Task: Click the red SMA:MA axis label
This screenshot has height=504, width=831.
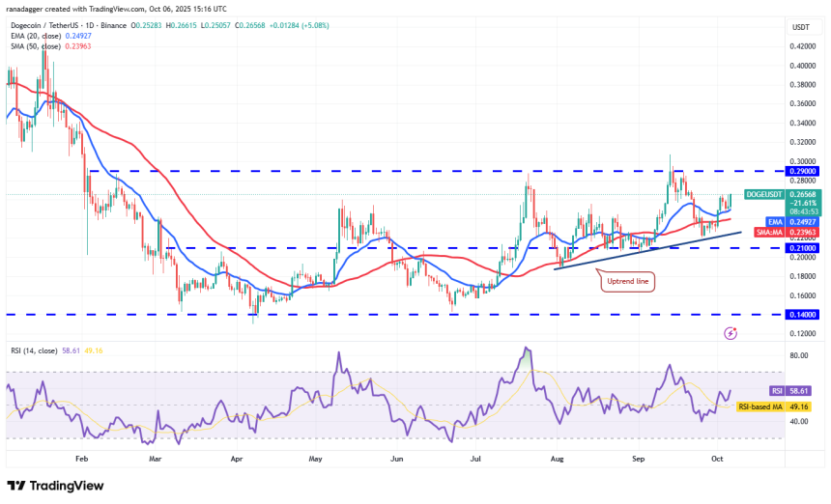Action: (765, 232)
